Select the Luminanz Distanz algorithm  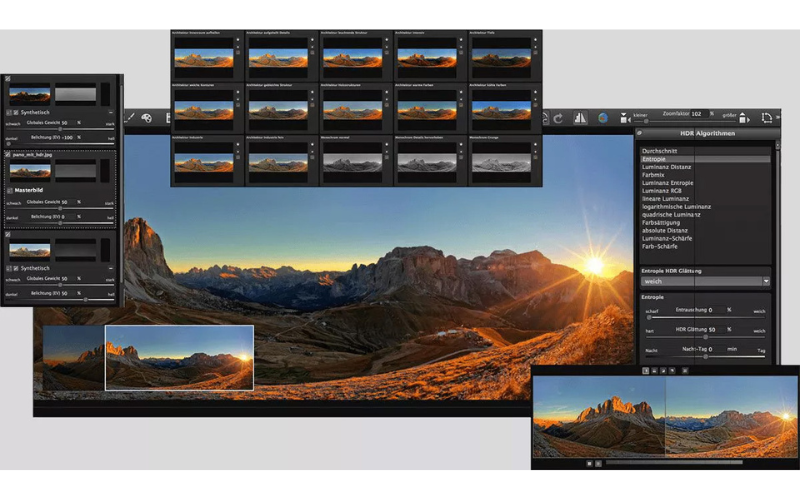pos(705,167)
